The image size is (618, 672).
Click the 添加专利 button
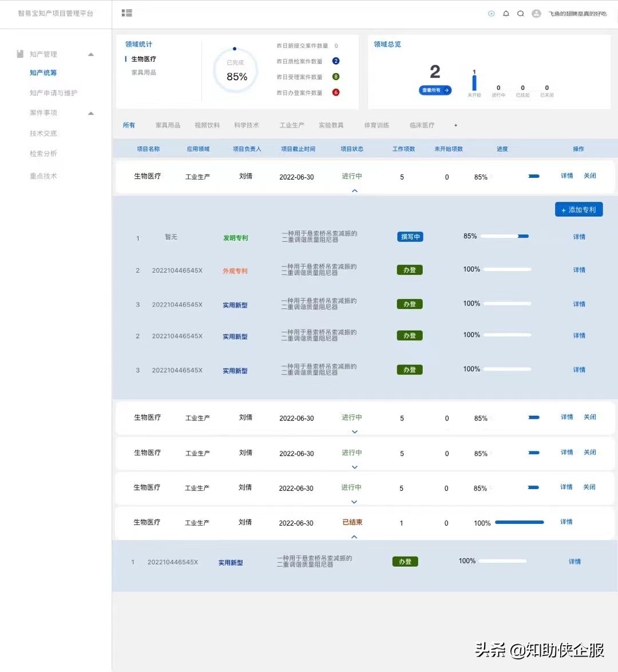pyautogui.click(x=579, y=209)
